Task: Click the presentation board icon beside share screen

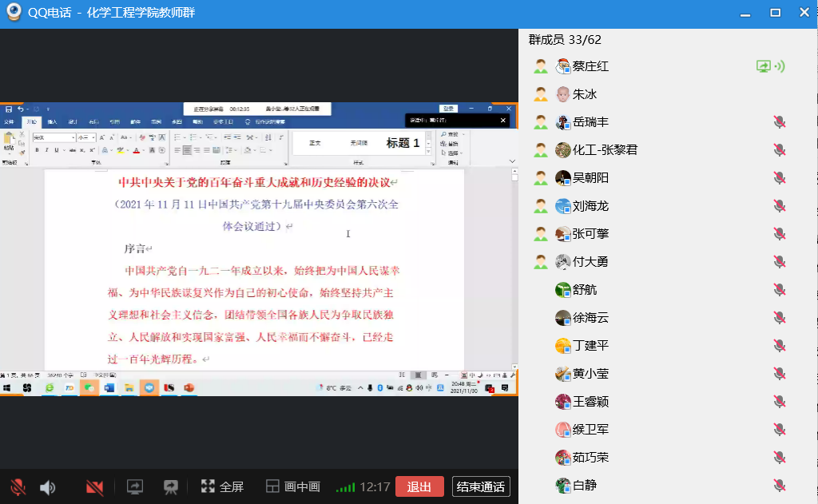Action: click(x=170, y=486)
